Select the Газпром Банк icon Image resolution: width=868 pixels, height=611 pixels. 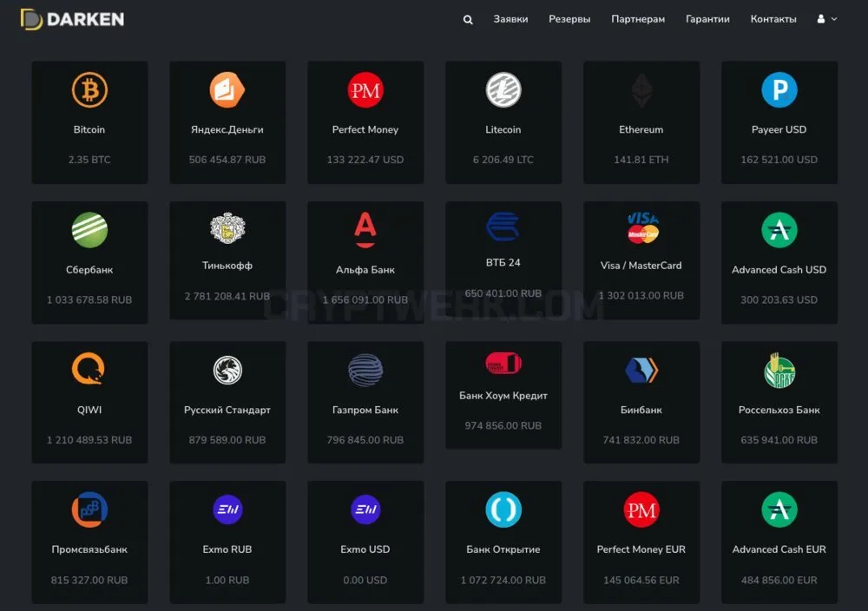point(365,370)
